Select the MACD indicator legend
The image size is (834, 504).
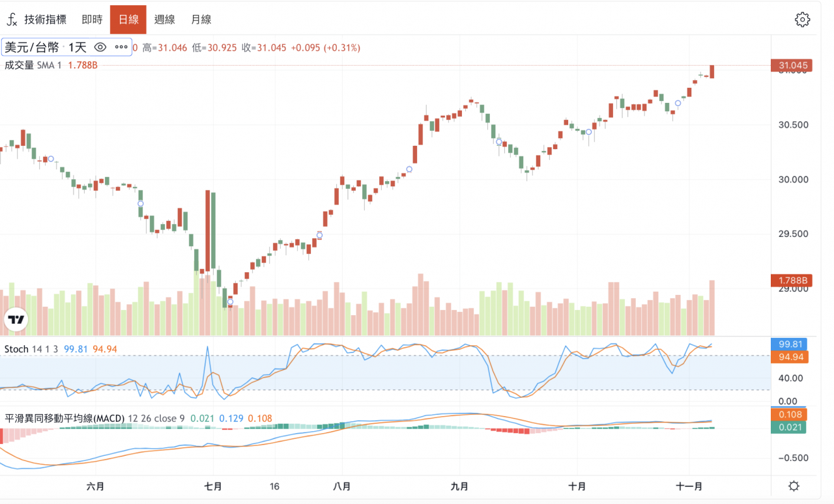tap(65, 418)
